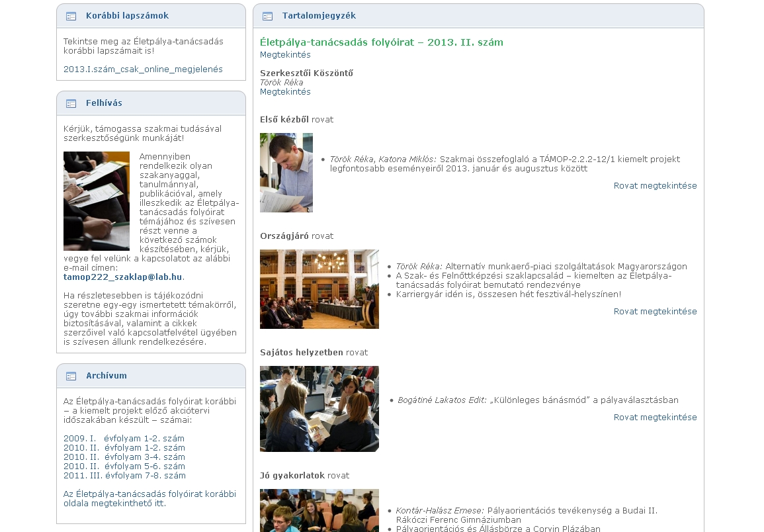Image resolution: width=764 pixels, height=532 pixels.
Task: Click Pályaorientációs tevékenység a Budai II. item
Action: [x=527, y=515]
